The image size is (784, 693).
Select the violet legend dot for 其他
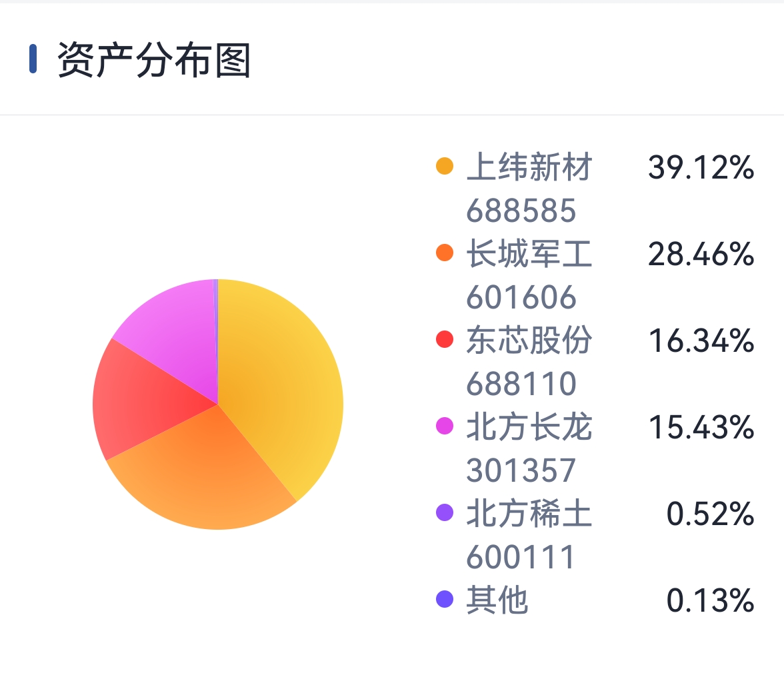click(445, 599)
